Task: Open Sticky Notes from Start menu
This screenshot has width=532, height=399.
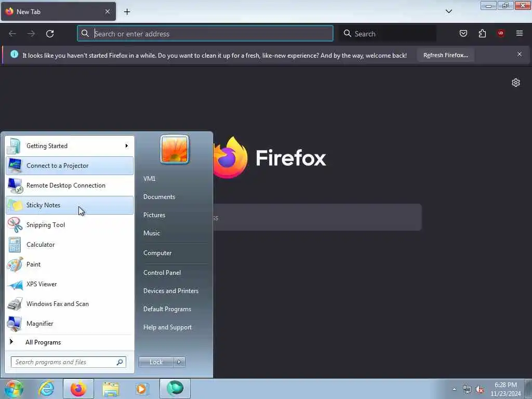Action: click(x=70, y=205)
